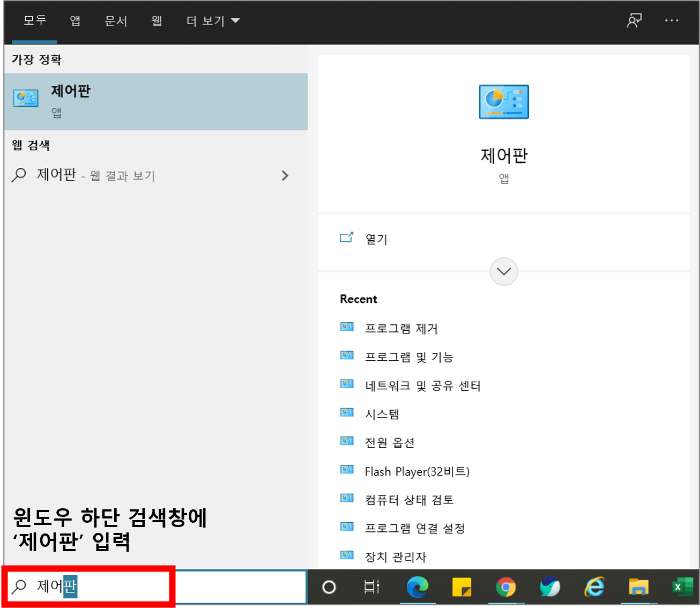Open Naver Whale browser from the taskbar
This screenshot has height=608, width=700.
point(551,587)
